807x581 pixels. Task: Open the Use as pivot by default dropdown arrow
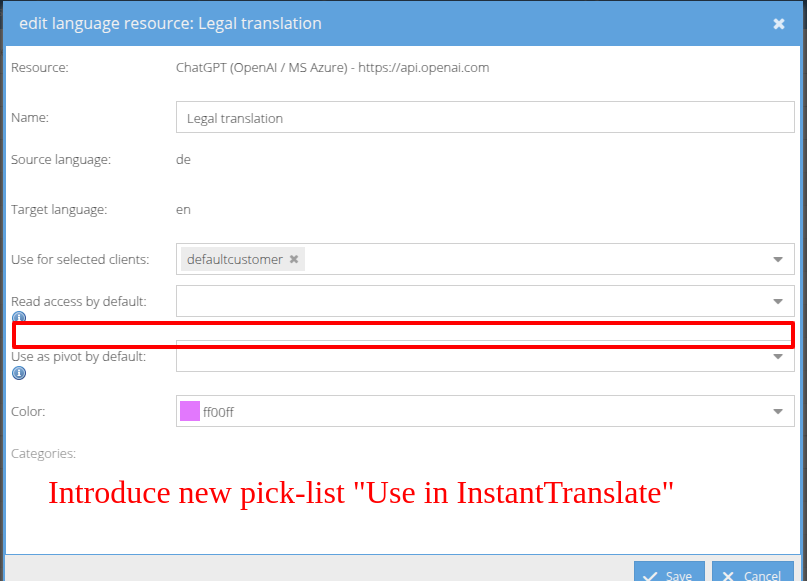pos(778,356)
